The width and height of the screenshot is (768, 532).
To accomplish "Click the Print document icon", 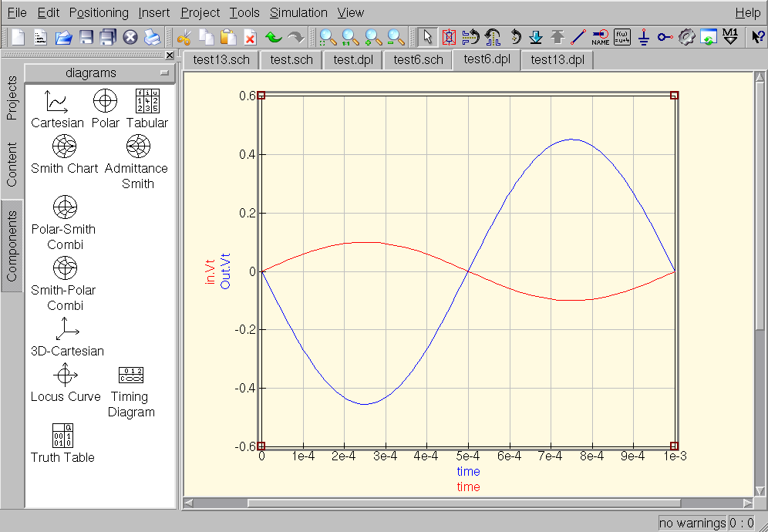I will 152,37.
